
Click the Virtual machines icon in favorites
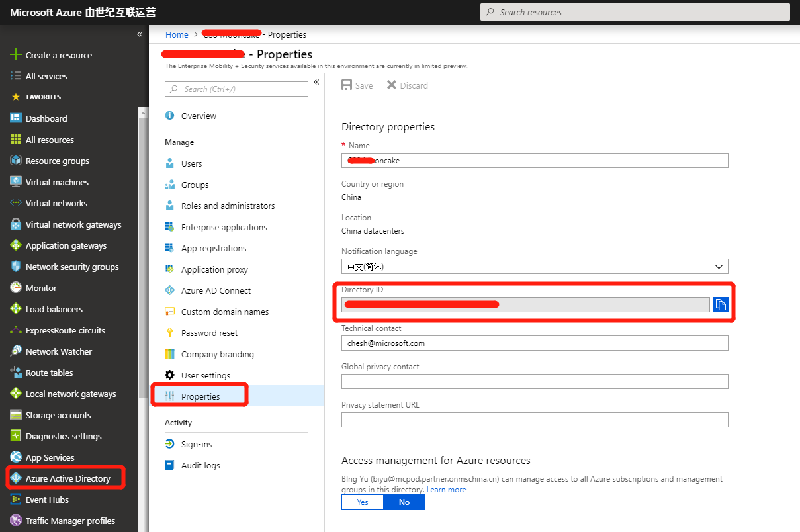click(16, 182)
